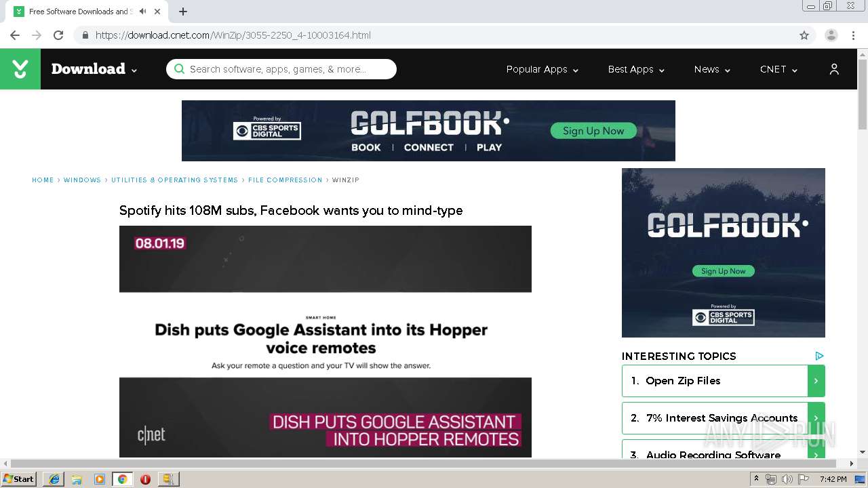Go to WINDOWS breadcrumb
The image size is (868, 488).
coord(82,180)
